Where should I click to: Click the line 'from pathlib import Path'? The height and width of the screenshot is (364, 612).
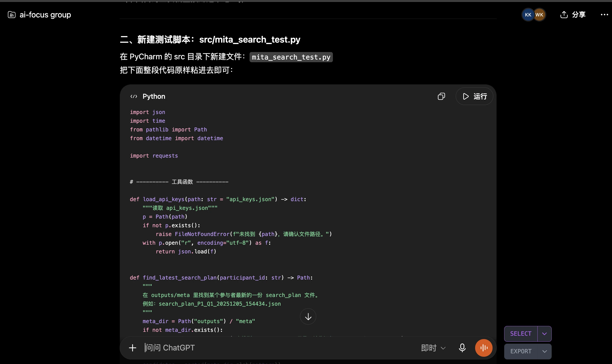coord(168,129)
